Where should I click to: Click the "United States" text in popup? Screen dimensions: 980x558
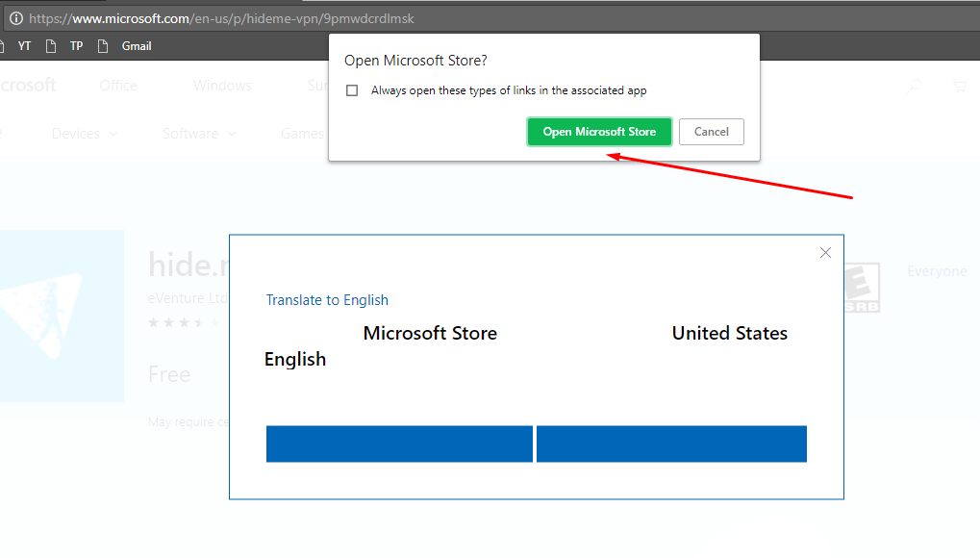(729, 334)
